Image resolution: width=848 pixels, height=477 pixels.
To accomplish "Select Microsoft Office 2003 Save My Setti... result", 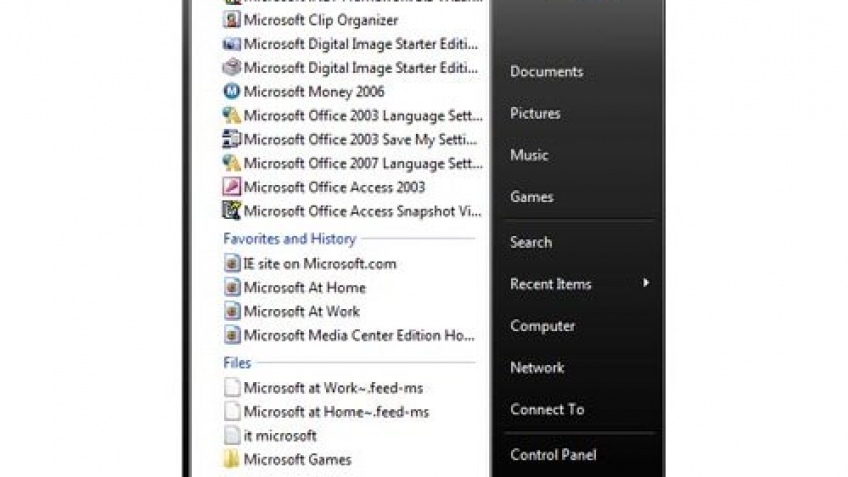I will tap(360, 139).
